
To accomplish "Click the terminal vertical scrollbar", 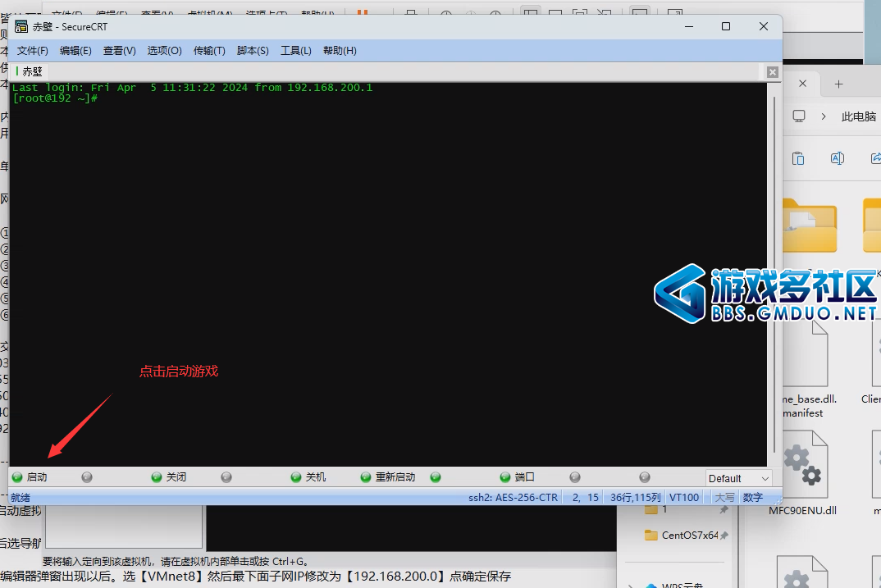I will [x=774, y=274].
